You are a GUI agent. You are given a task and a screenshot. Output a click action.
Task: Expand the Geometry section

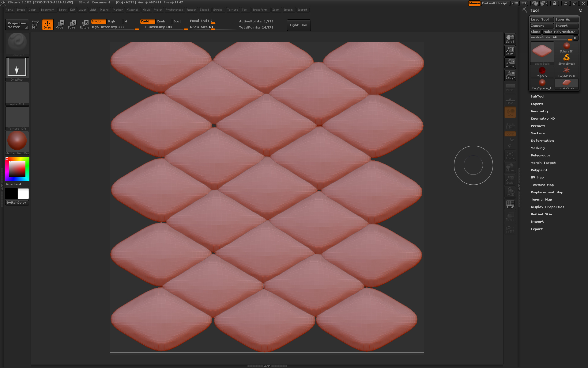click(539, 111)
